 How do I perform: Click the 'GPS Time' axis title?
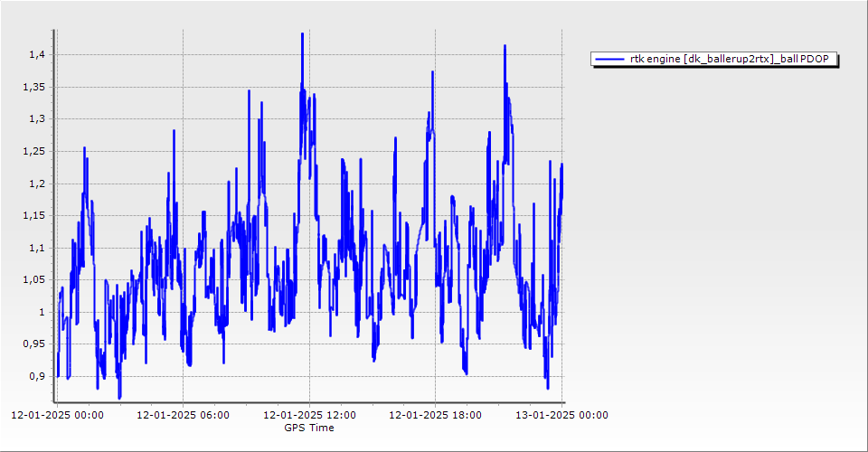click(309, 428)
